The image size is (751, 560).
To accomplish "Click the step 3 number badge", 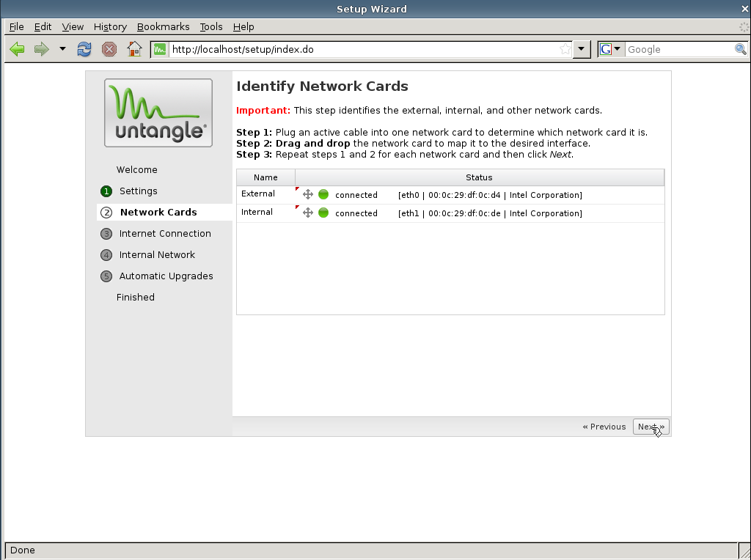I will [x=106, y=234].
